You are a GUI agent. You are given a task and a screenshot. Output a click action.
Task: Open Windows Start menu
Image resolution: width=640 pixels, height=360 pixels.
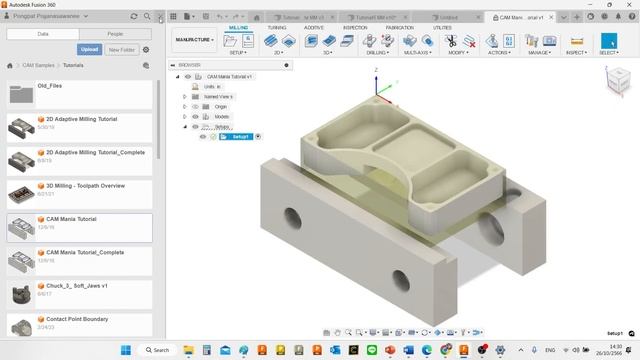coord(126,350)
